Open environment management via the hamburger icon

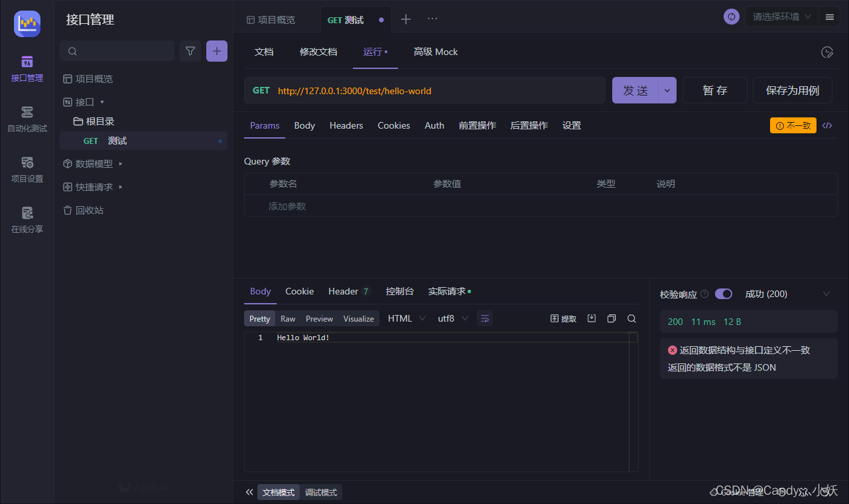click(829, 17)
